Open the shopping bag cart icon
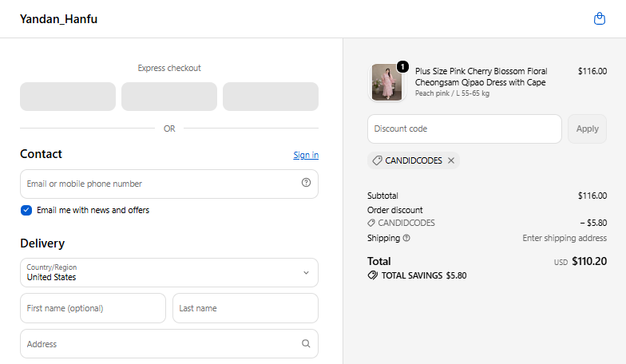The width and height of the screenshot is (626, 364). pos(599,18)
